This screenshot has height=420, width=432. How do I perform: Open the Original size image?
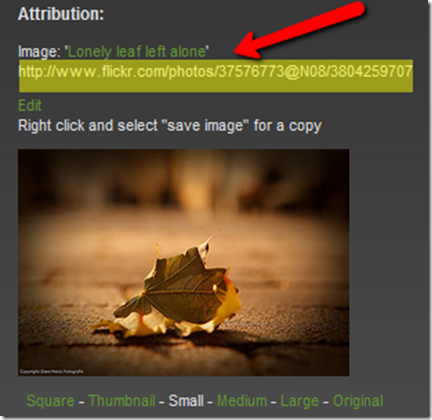[358, 401]
